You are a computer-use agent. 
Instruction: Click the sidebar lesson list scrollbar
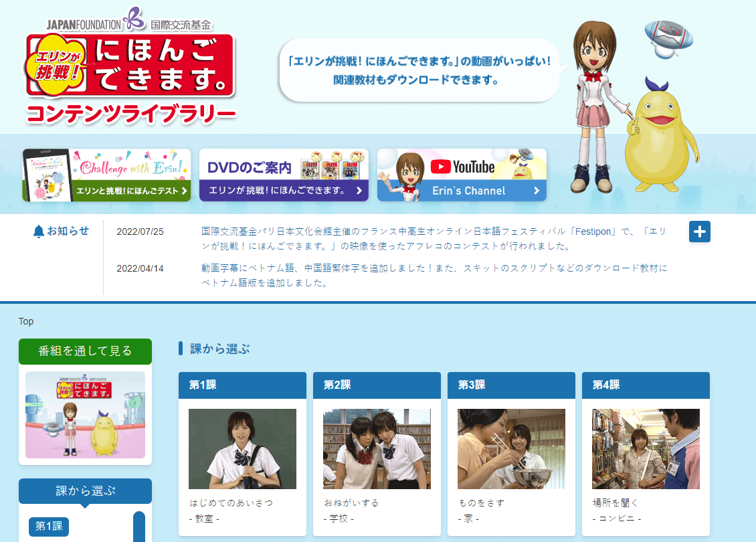pos(139,527)
